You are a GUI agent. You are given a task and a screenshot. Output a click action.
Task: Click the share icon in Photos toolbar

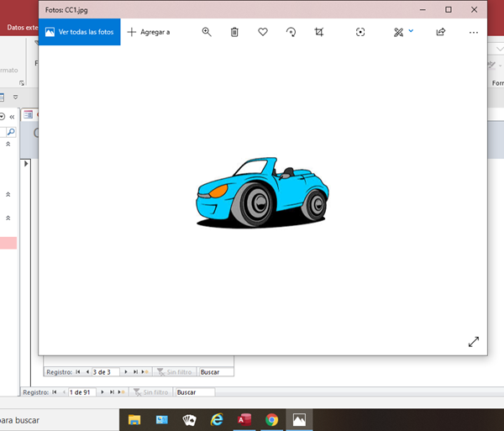[x=440, y=32]
